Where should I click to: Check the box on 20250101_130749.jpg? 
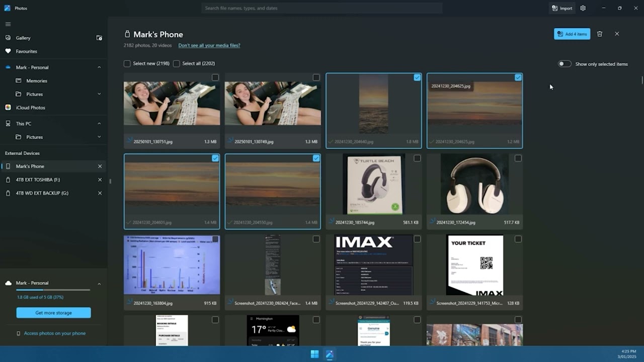coord(316,77)
